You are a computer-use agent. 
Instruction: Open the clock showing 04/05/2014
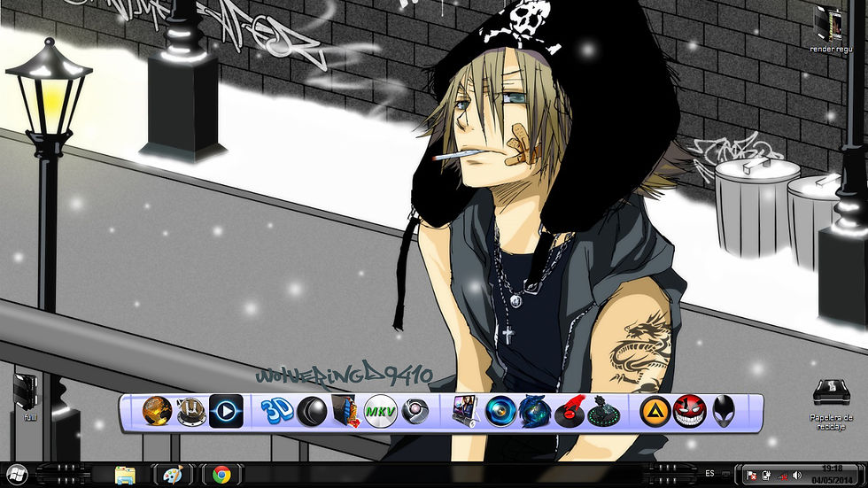833,475
